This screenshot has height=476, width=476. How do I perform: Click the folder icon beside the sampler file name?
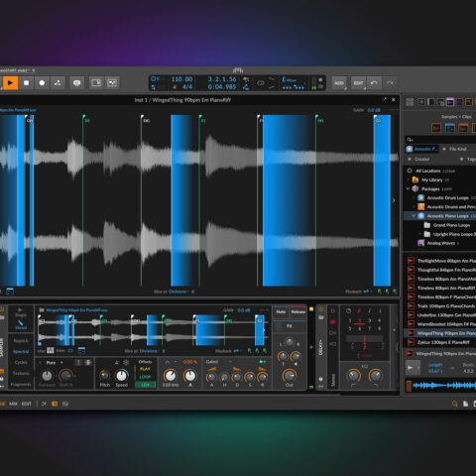42,310
